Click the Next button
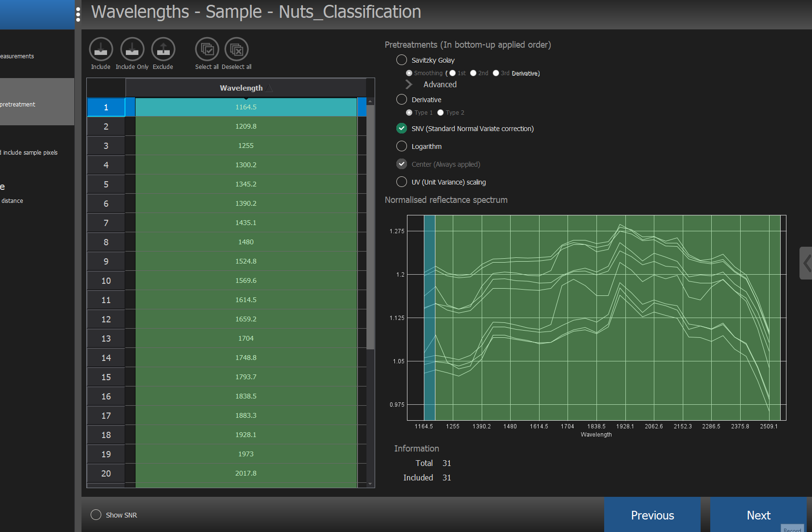 coord(758,515)
